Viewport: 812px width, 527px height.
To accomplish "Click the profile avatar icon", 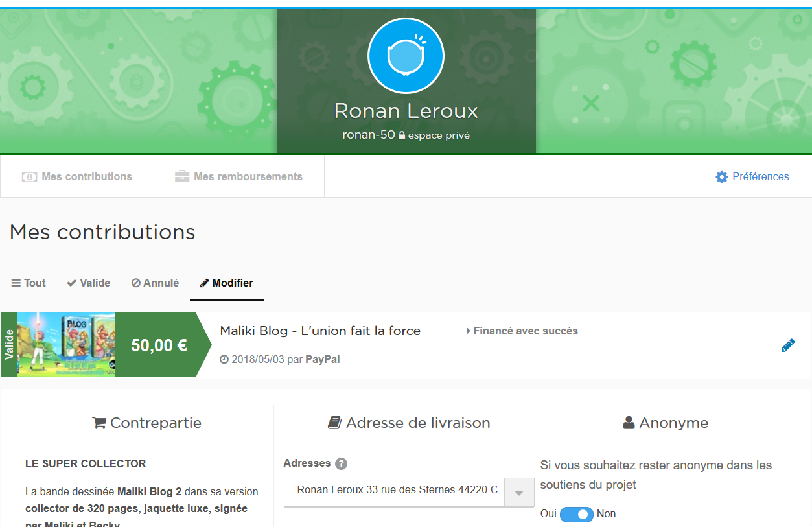I will coord(406,56).
